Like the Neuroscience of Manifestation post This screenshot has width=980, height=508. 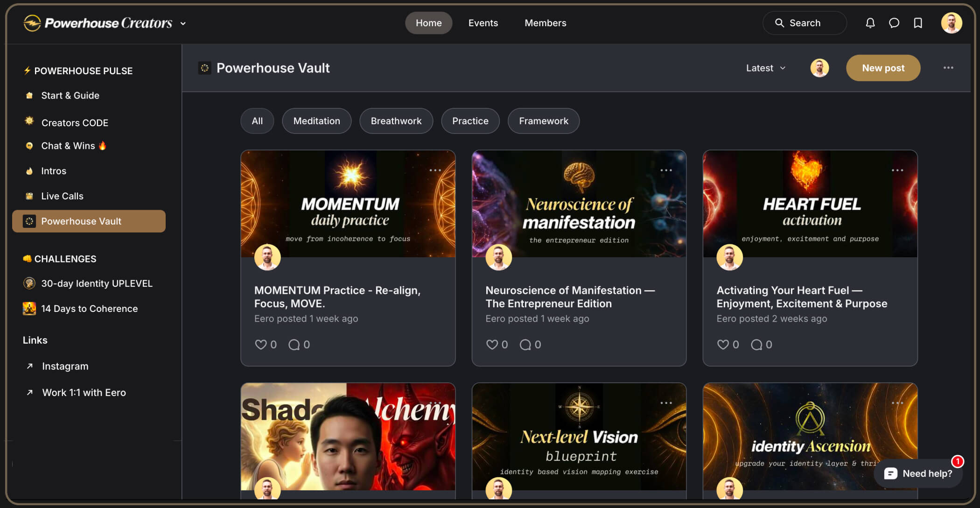click(x=492, y=345)
